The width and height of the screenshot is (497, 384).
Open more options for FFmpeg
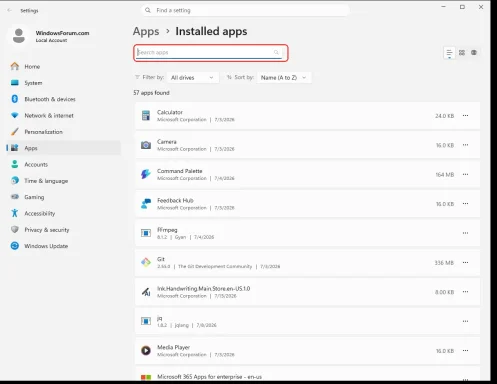click(465, 233)
